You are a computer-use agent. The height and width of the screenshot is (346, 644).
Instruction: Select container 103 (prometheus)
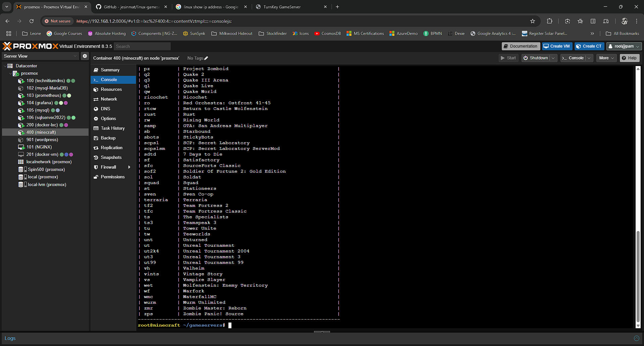pyautogui.click(x=44, y=96)
